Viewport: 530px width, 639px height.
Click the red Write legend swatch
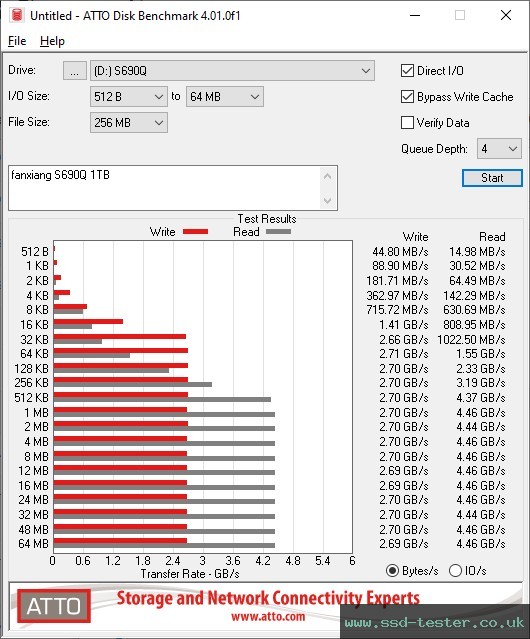[196, 231]
